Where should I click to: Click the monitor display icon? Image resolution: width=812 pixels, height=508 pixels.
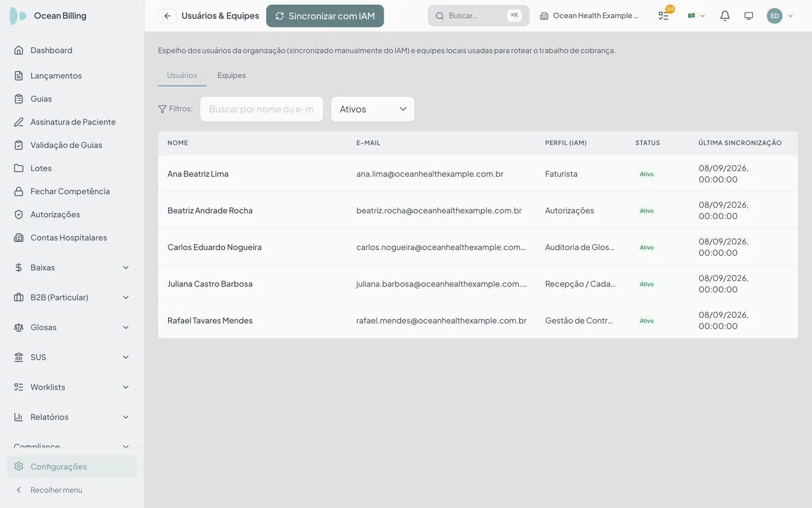click(x=749, y=16)
